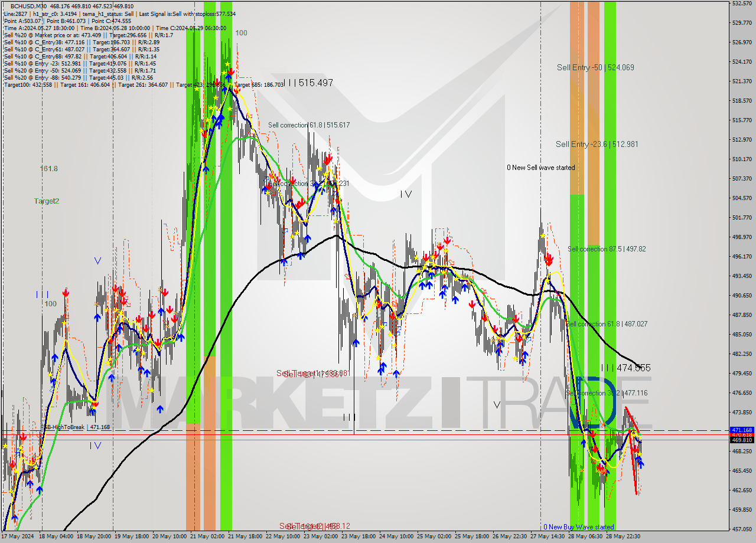
Task: Click the 'Sell %20 @ Entry -50: 524.069' line
Action: coord(80,70)
